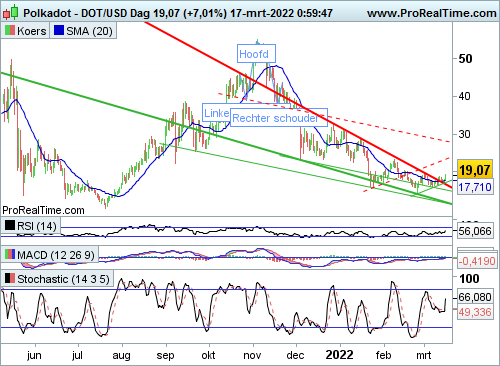Image resolution: width=500 pixels, height=366 pixels.
Task: Click the dec label on time axis
Action: 295,355
